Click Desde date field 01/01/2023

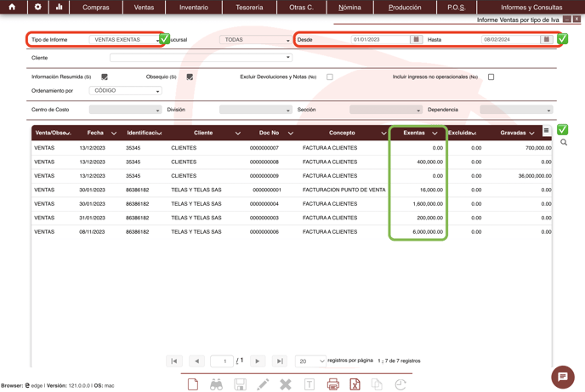(380, 39)
